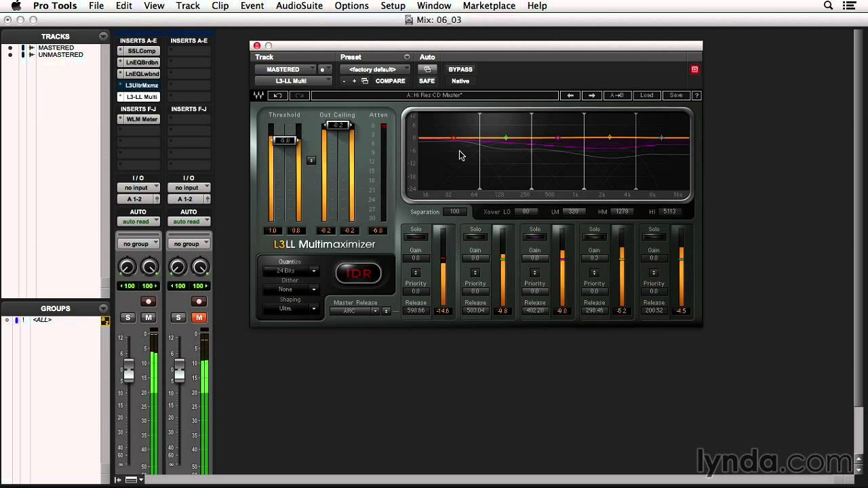
Task: Open automation enable window icon under Auto
Action: 427,69
